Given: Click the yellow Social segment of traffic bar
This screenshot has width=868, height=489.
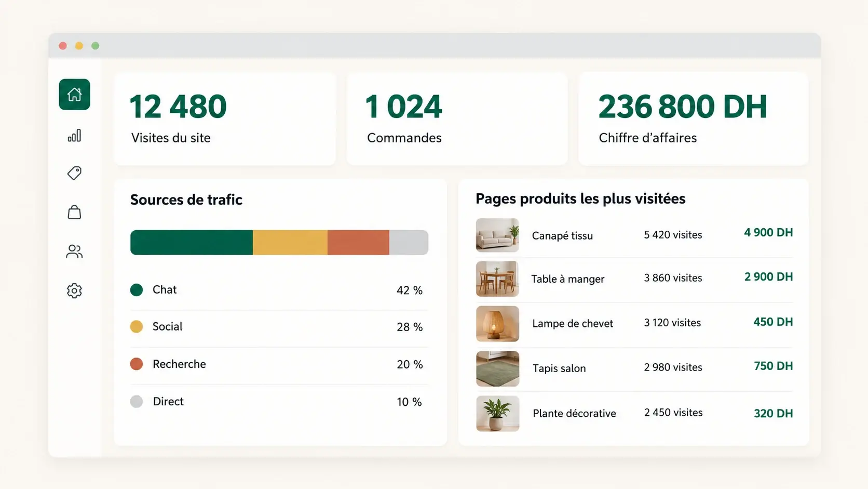Looking at the screenshot, I should pos(290,243).
